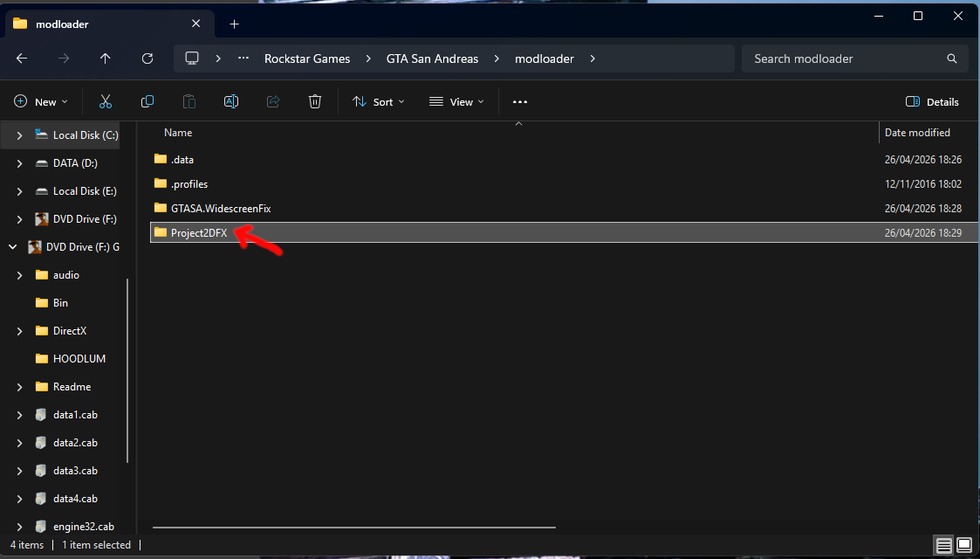Open chevron after Rockstar Games breadcrumb
The height and width of the screenshot is (559, 980).
368,59
